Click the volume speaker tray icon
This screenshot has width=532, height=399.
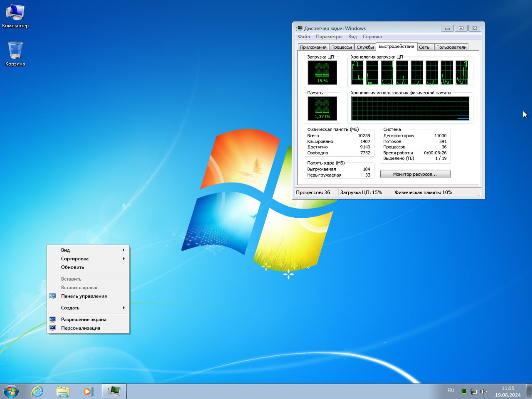tap(483, 392)
